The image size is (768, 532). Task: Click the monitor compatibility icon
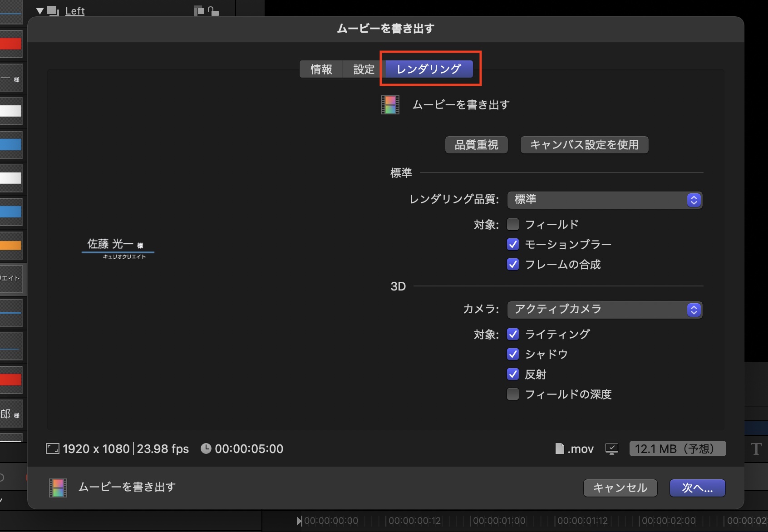[612, 449]
